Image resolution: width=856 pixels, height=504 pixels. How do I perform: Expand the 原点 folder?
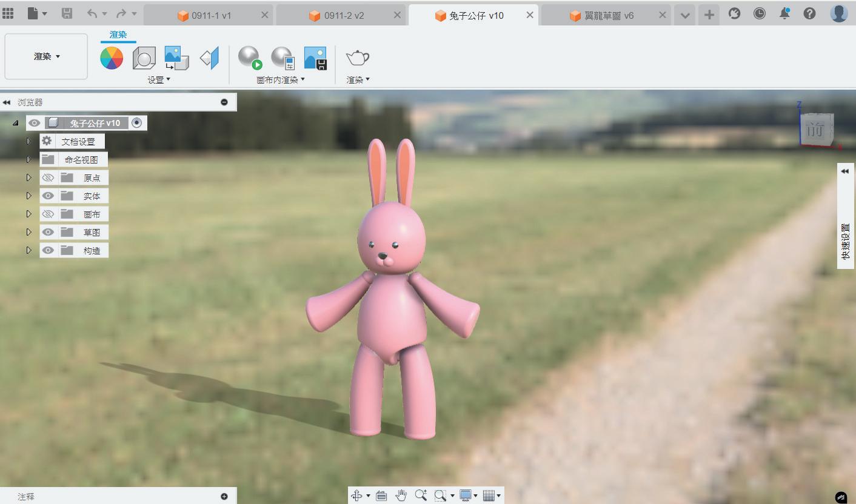point(28,177)
